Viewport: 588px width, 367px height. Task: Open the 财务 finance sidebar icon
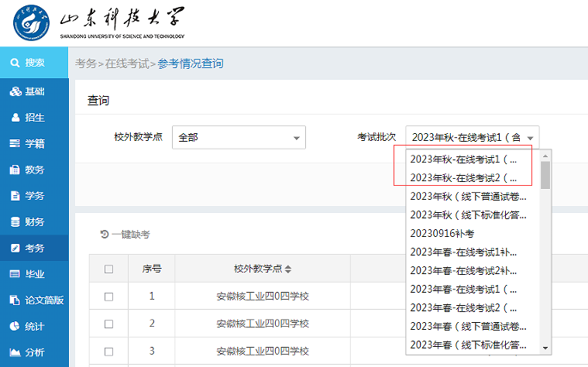pyautogui.click(x=15, y=221)
